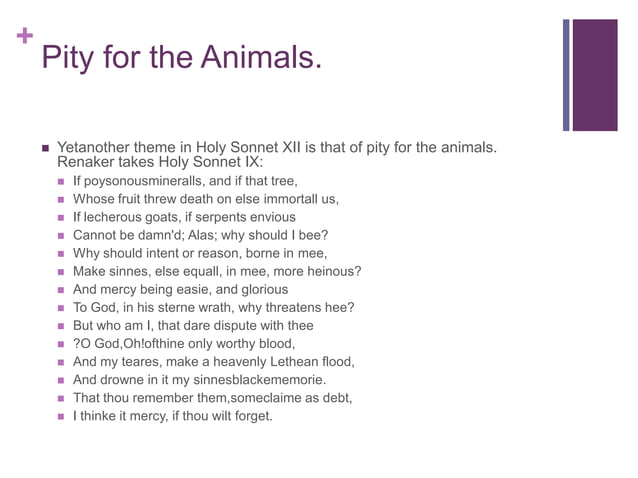
Task: Click the line 'Cannot be damn'd; Alas'
Action: (200, 235)
